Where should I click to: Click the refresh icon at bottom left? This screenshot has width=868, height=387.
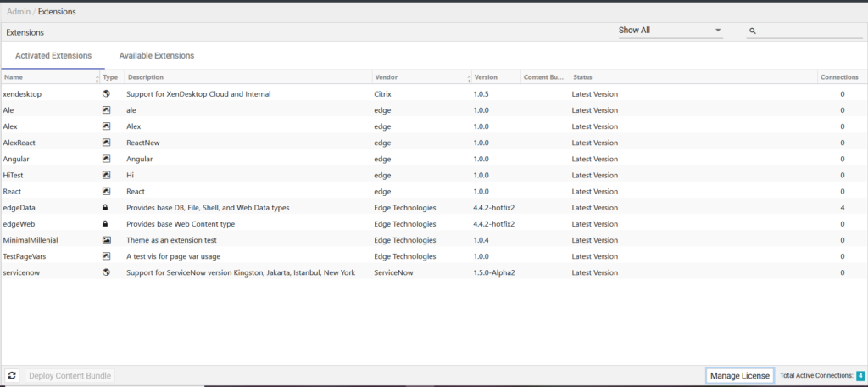[12, 375]
